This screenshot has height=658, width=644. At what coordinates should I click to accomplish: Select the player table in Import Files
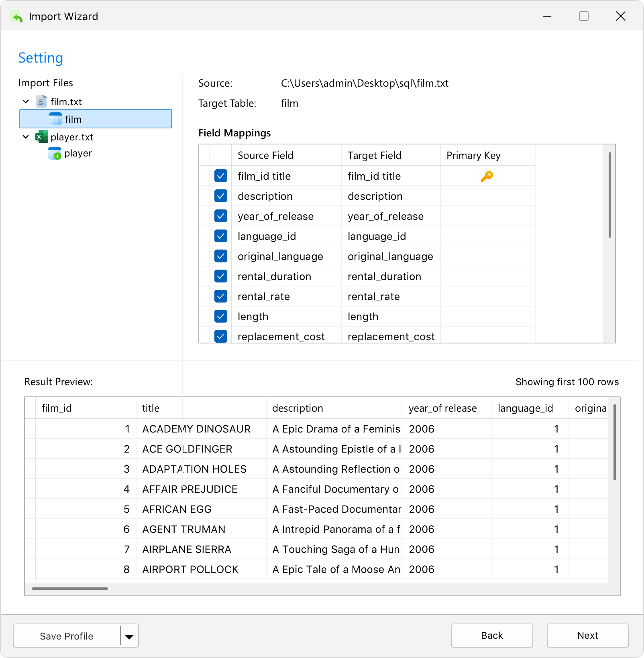point(78,153)
